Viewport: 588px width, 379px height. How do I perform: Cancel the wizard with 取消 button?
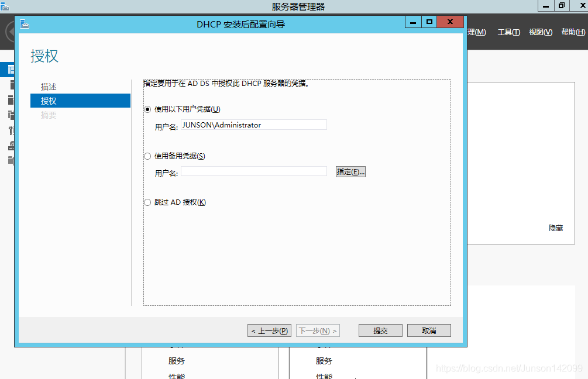(429, 330)
